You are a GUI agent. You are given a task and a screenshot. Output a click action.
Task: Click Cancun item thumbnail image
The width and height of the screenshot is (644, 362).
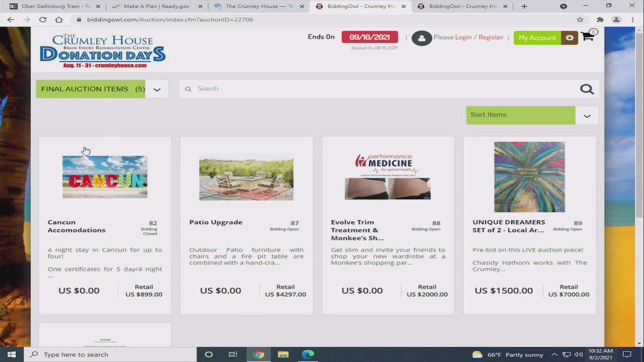coord(105,176)
